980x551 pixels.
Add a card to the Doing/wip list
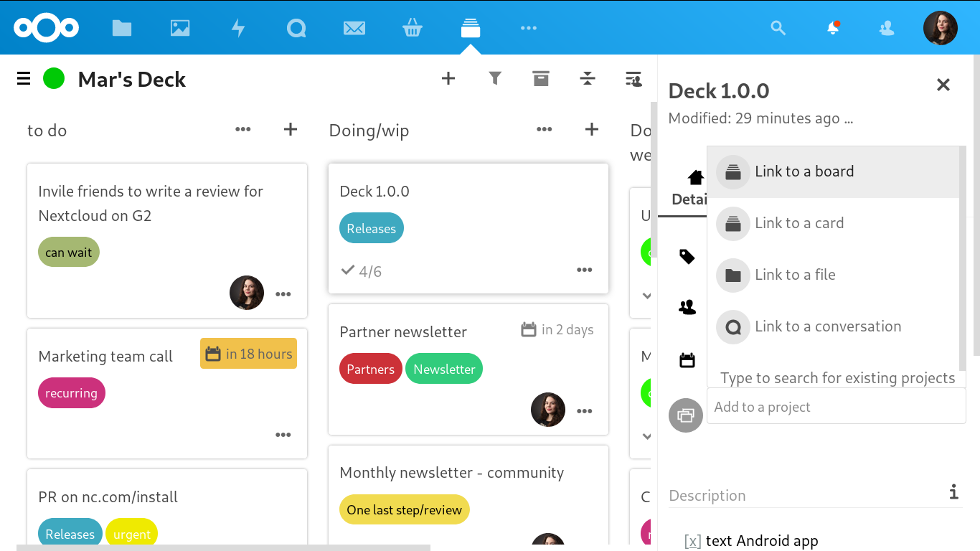[x=592, y=129]
